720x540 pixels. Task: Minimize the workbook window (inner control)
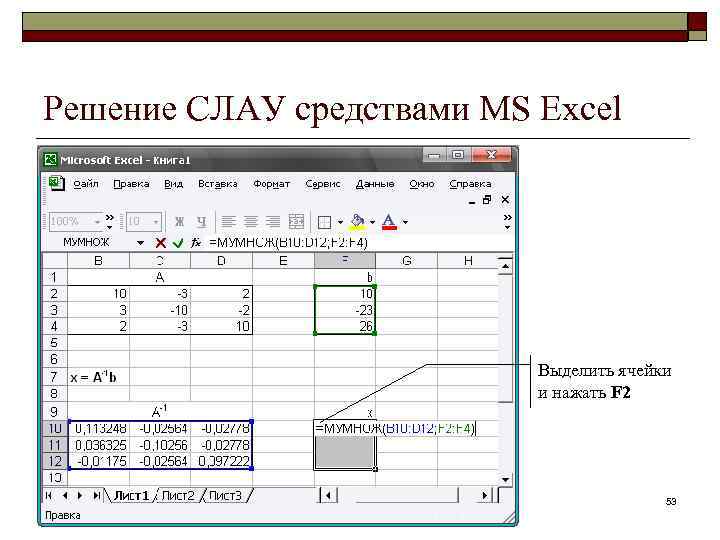(x=472, y=202)
